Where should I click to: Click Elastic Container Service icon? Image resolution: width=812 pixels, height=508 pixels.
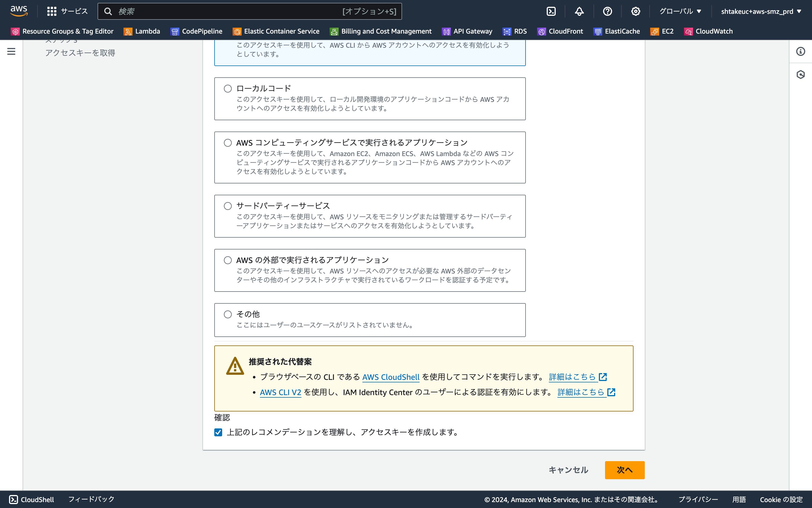(237, 32)
